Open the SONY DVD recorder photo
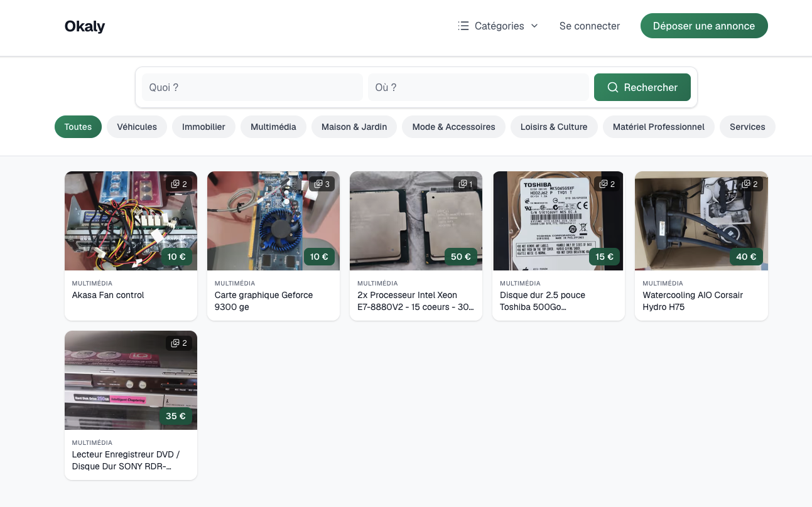 [x=131, y=380]
